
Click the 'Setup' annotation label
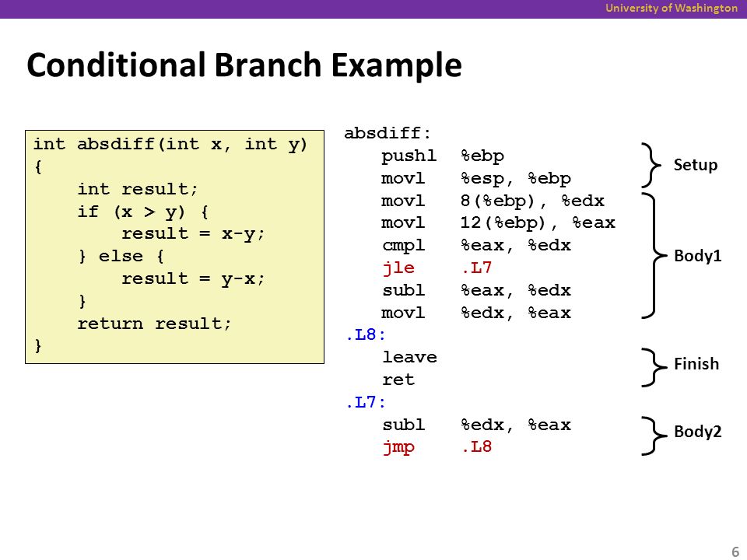tap(696, 165)
